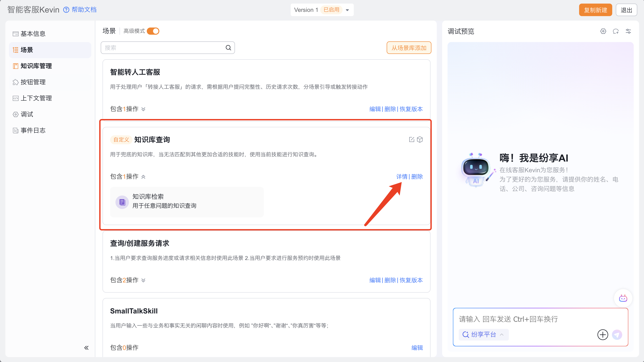The width and height of the screenshot is (644, 362).
Task: Open 事件日志 in sidebar
Action: pos(33,130)
